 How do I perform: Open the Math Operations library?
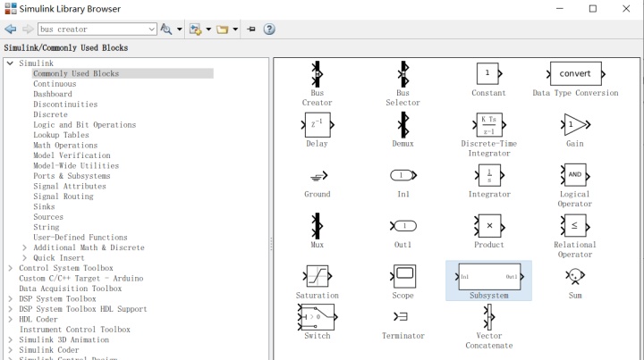coord(65,145)
